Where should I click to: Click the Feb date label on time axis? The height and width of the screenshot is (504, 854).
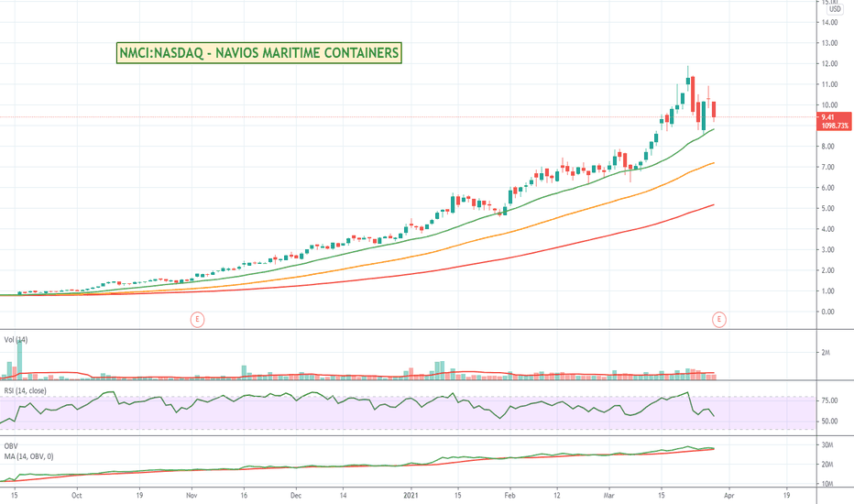coord(509,495)
